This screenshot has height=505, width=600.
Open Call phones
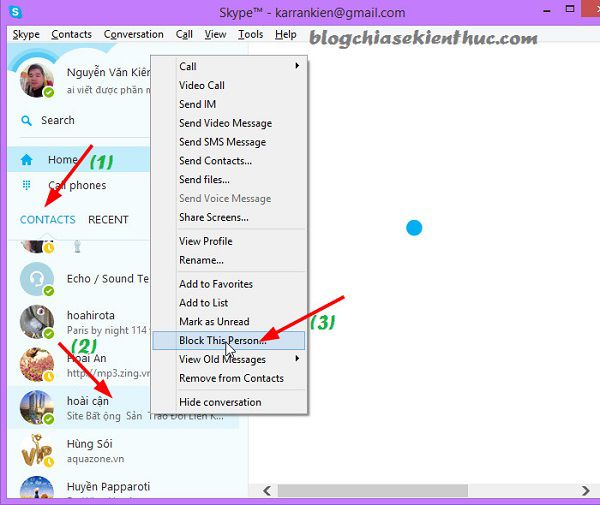coord(79,186)
